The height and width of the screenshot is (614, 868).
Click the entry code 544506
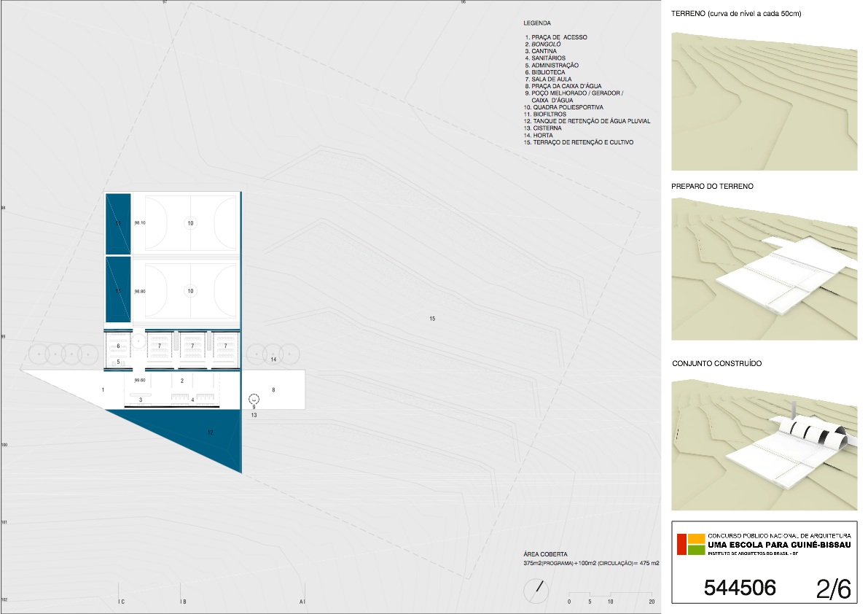pyautogui.click(x=740, y=588)
